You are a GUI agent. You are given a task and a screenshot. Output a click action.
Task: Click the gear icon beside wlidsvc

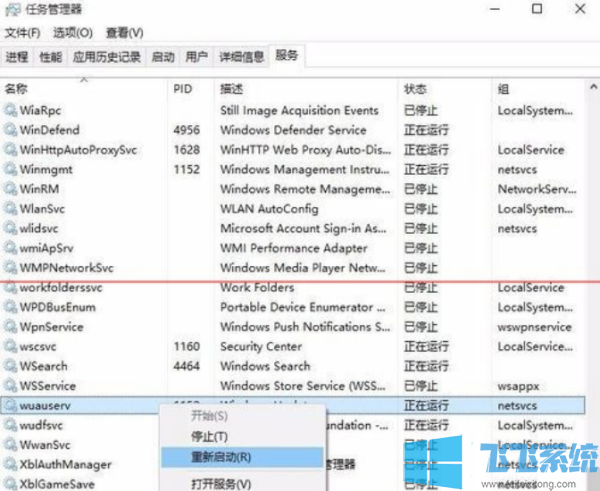(10, 228)
